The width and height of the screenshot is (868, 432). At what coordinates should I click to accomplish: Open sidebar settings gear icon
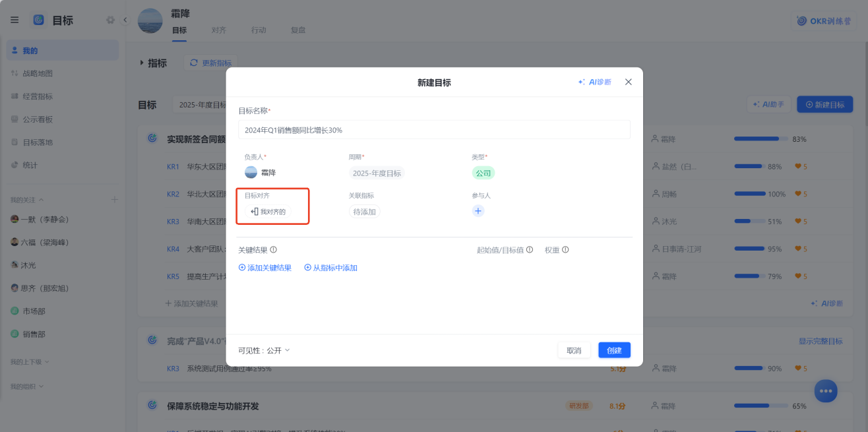click(x=110, y=20)
